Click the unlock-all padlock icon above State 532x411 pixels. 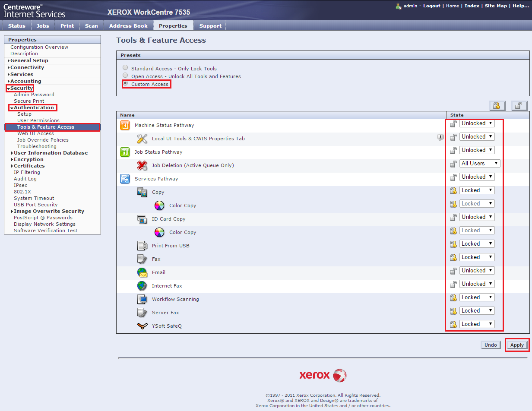[x=519, y=106]
